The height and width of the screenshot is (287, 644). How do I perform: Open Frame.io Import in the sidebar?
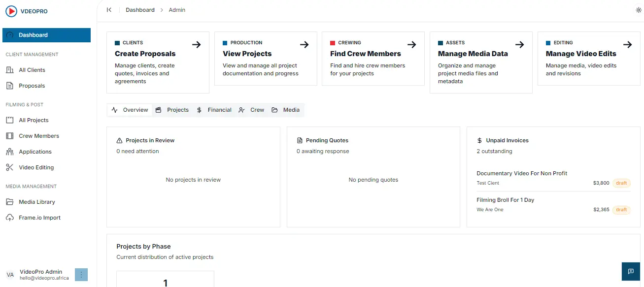click(x=47, y=218)
